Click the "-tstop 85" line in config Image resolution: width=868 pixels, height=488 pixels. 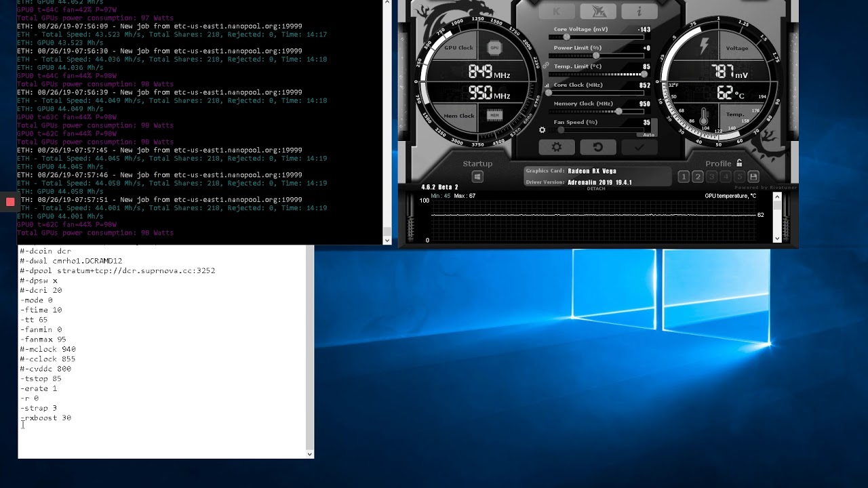[x=41, y=379]
